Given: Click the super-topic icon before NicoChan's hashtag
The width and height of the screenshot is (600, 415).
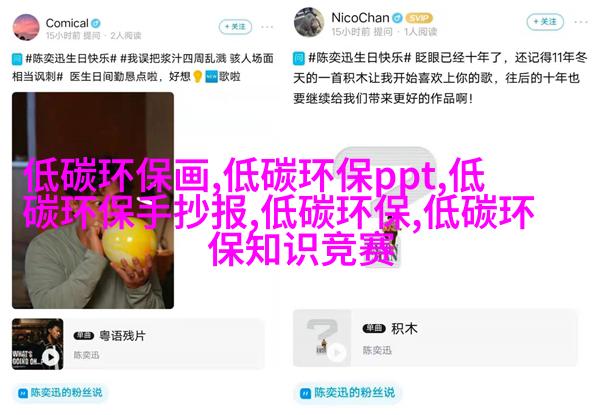Looking at the screenshot, I should coord(299,59).
